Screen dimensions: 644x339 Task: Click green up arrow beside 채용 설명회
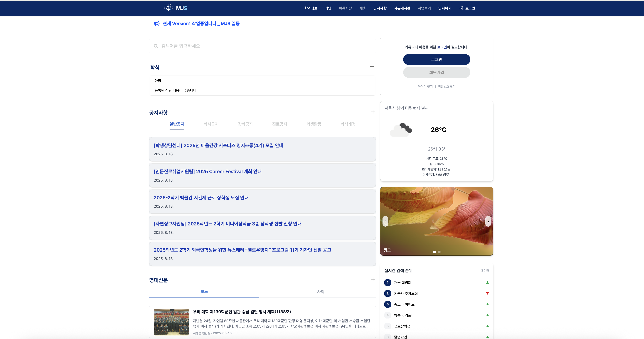pos(487,283)
